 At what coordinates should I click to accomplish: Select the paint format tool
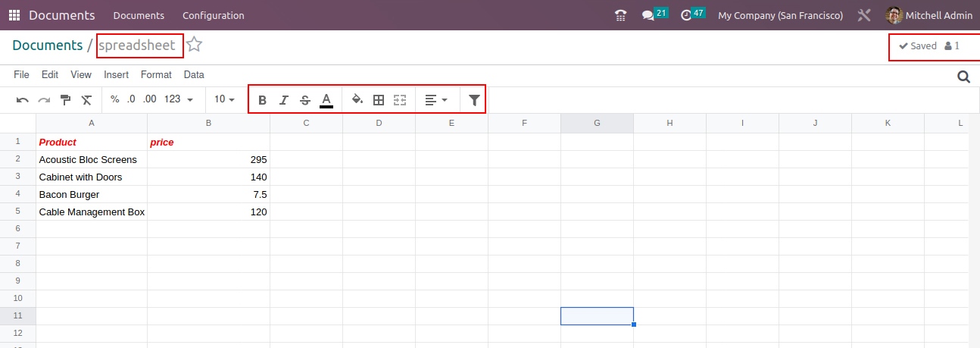66,99
